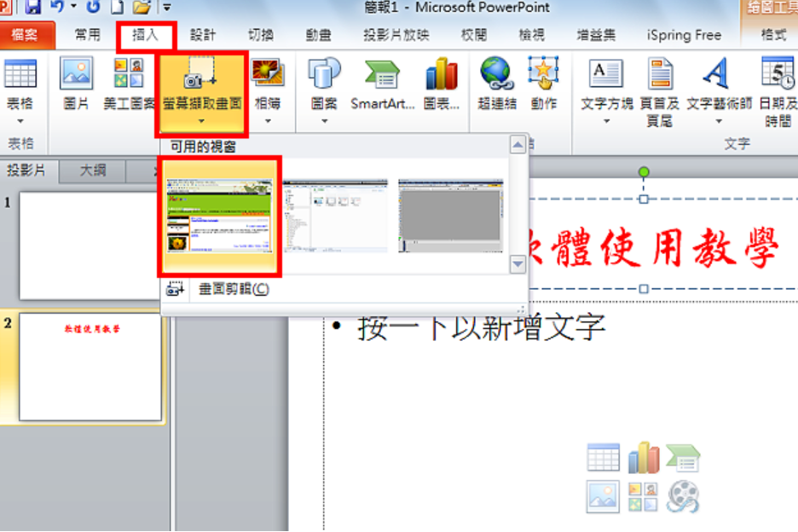Click the placeholder Insert Media Clip icon
Viewport: 798px width, 532px height.
[x=683, y=496]
